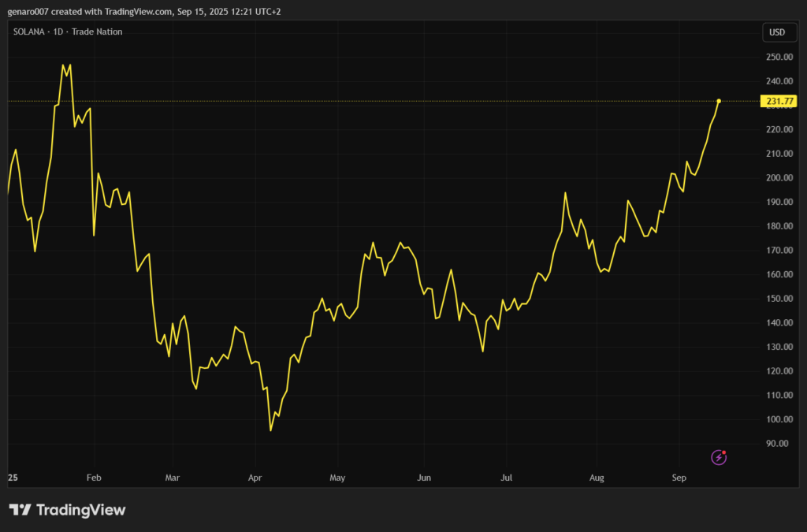Image resolution: width=807 pixels, height=532 pixels.
Task: Click the SOLANA symbol title
Action: 35,32
